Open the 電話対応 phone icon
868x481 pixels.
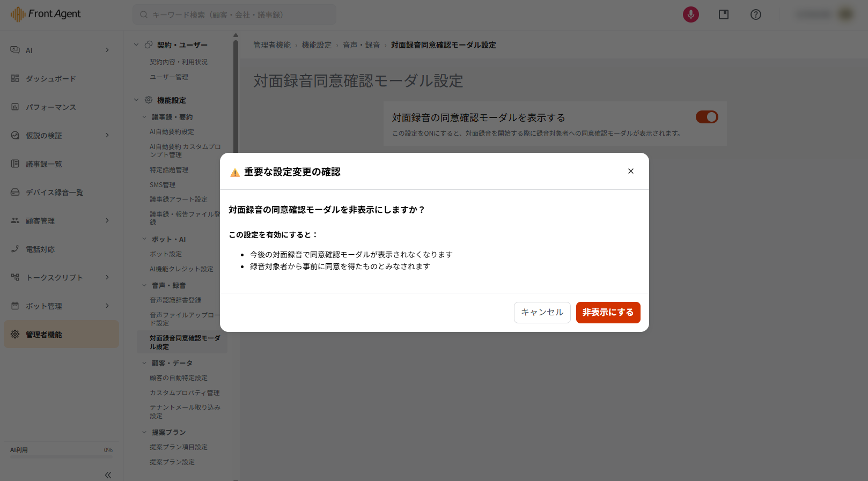pos(15,249)
